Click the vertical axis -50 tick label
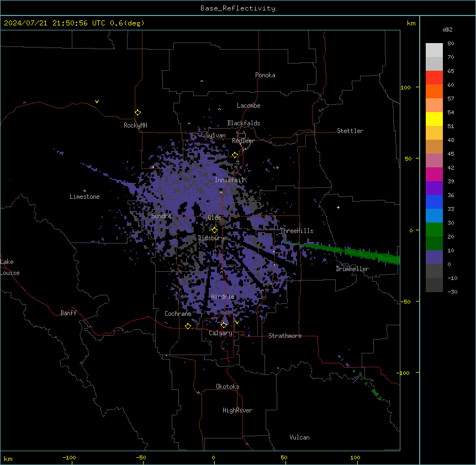 click(x=405, y=302)
